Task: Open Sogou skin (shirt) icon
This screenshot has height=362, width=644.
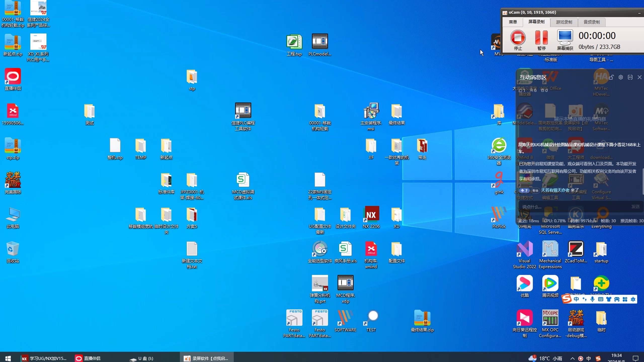Action: tap(609, 299)
